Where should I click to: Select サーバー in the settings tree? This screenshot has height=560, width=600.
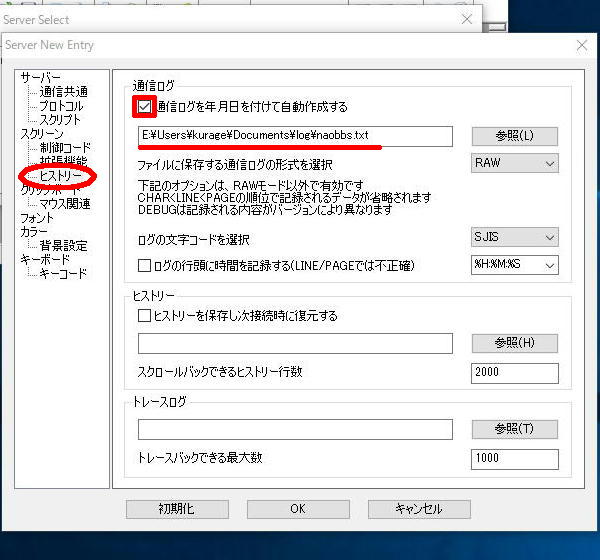pos(40,78)
